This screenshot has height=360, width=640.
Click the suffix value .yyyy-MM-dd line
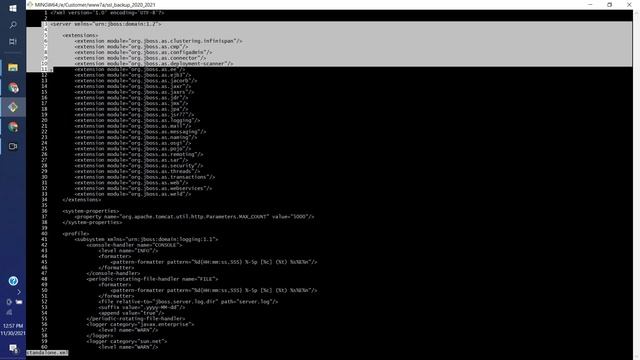pos(142,307)
